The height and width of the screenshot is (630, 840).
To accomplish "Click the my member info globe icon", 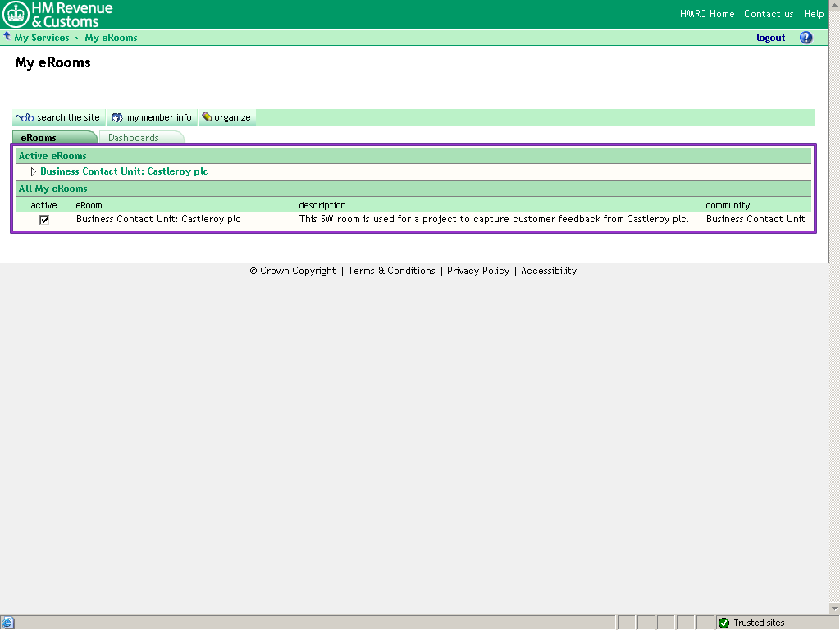I will 117,117.
